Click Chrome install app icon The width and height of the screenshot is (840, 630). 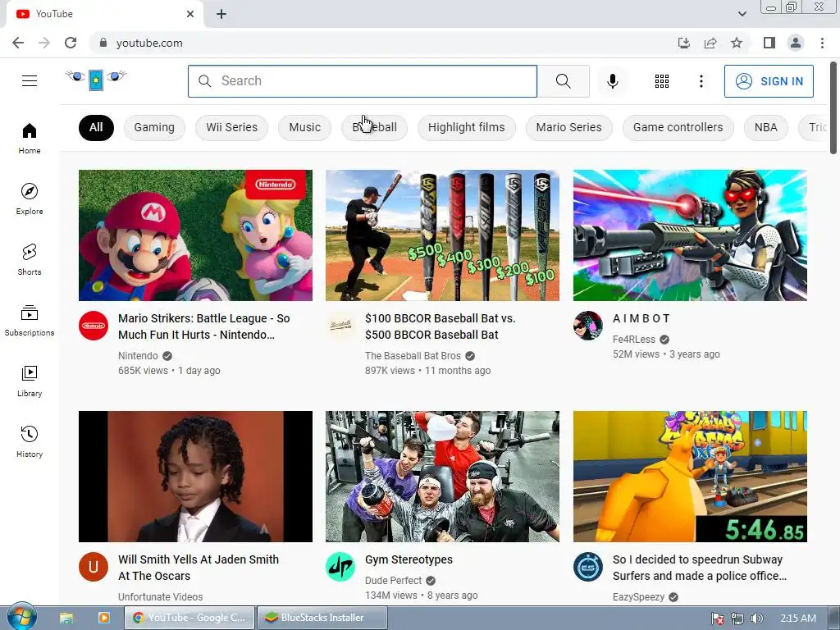point(684,43)
